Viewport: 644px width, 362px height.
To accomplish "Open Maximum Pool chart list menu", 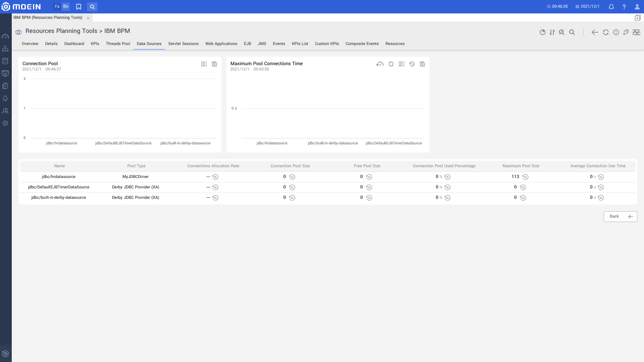I will [401, 64].
